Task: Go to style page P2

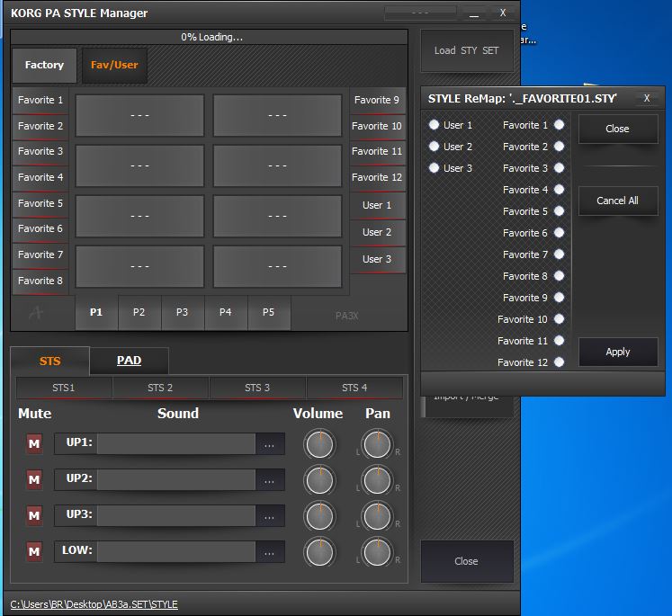Action: point(139,312)
